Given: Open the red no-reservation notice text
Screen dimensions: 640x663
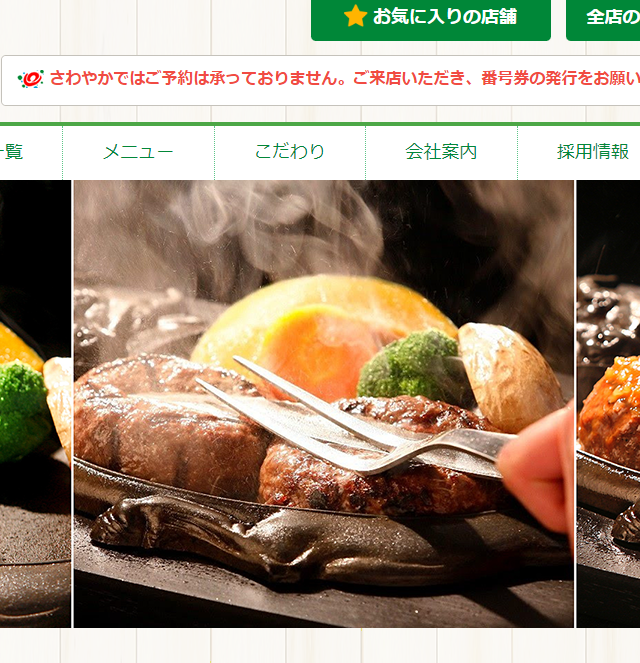Looking at the screenshot, I should point(345,78).
